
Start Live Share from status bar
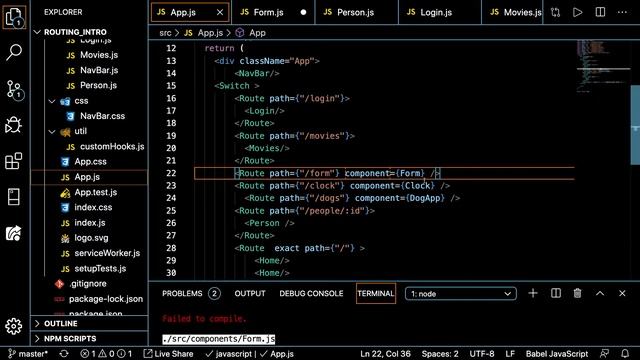click(168, 354)
